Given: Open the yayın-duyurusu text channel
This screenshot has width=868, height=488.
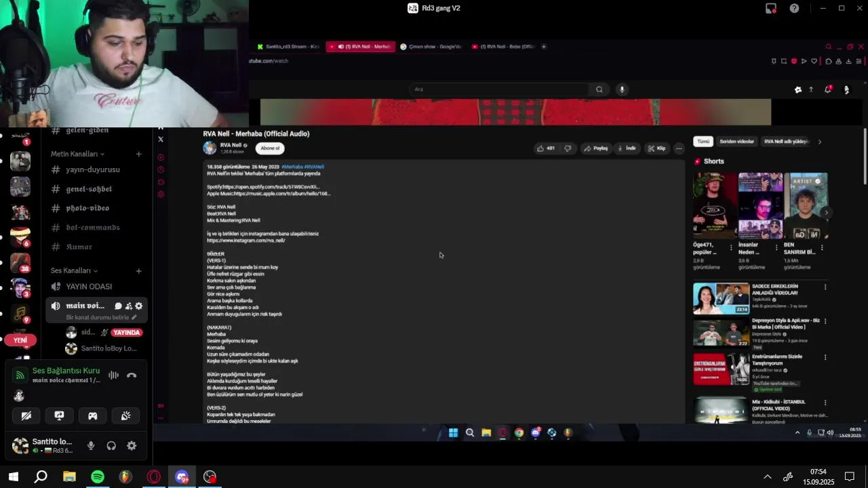Looking at the screenshot, I should [x=93, y=169].
